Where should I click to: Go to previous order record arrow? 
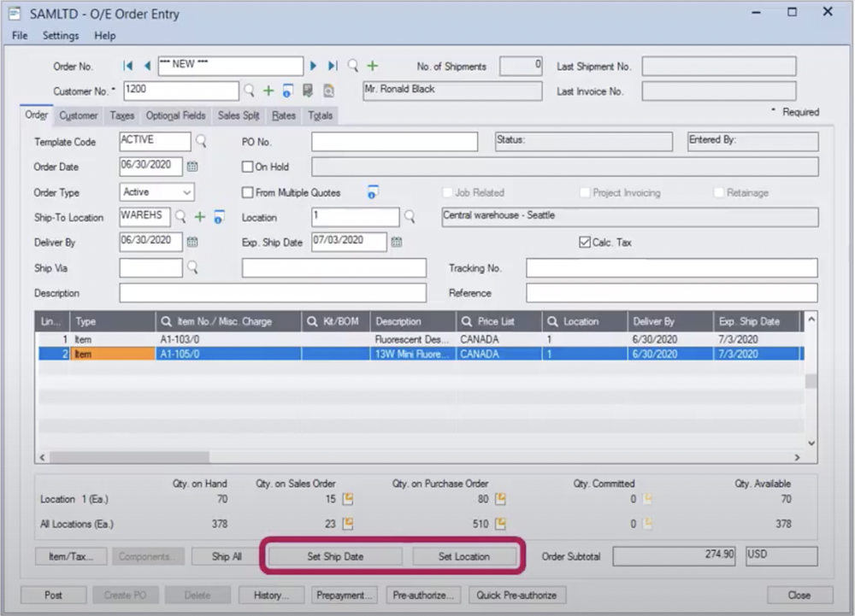[x=147, y=66]
